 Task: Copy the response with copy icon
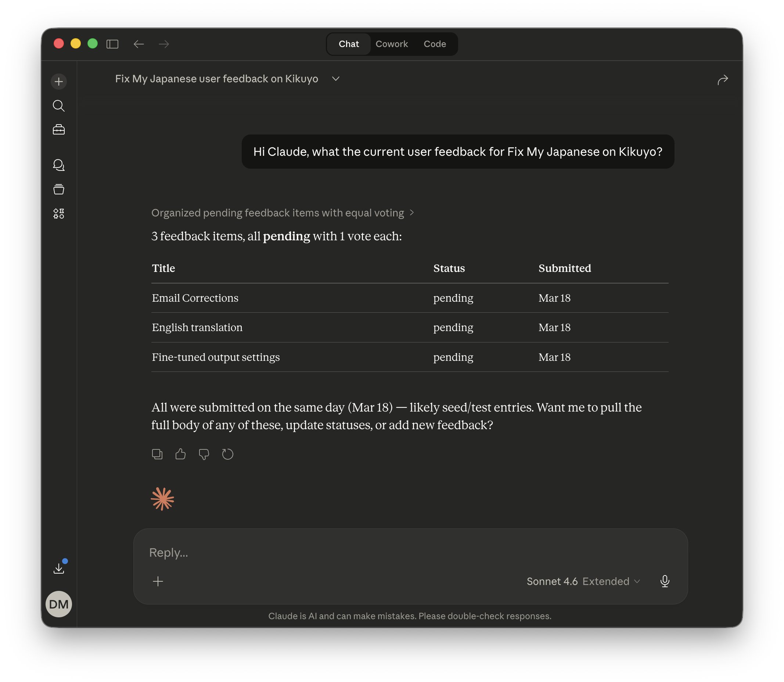[157, 454]
